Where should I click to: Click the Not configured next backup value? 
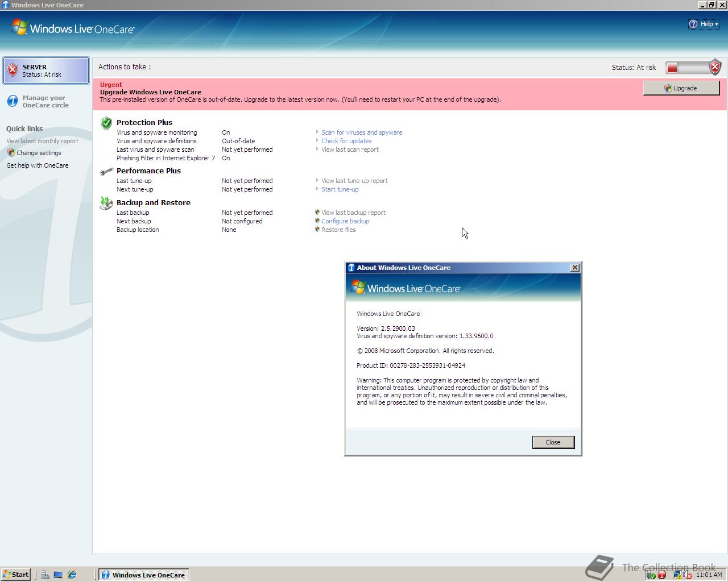(x=242, y=221)
